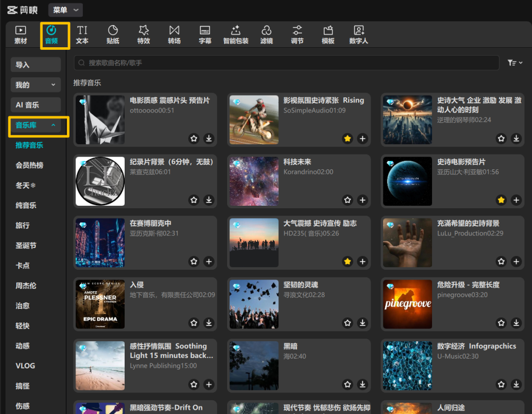Unfavorite the 影视氛围史诗紧张 Rising track
This screenshot has height=414, width=532.
click(347, 138)
